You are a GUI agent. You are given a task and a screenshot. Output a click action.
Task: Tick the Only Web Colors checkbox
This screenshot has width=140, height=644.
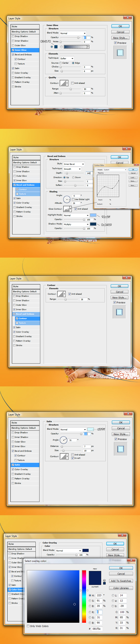click(28, 626)
